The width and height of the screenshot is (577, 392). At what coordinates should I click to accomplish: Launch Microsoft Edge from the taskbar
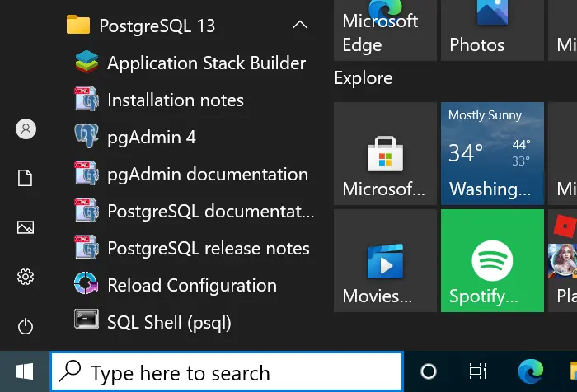coord(531,371)
